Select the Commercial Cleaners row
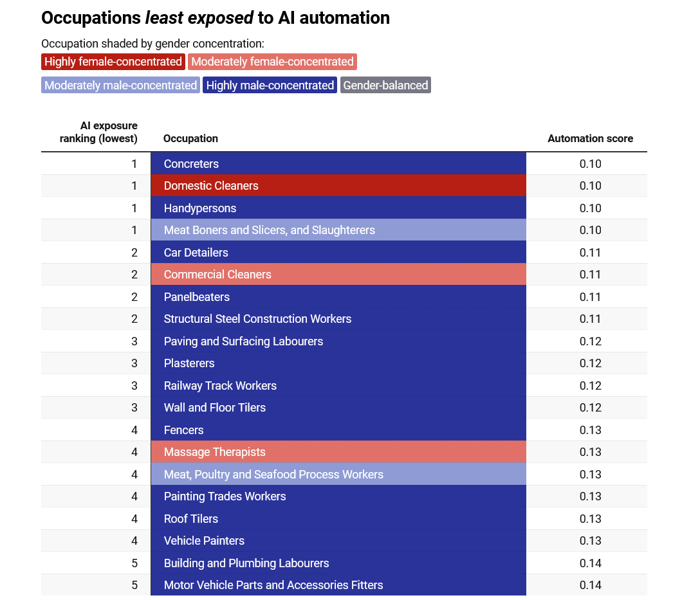The height and width of the screenshot is (600, 700). pyautogui.click(x=344, y=275)
